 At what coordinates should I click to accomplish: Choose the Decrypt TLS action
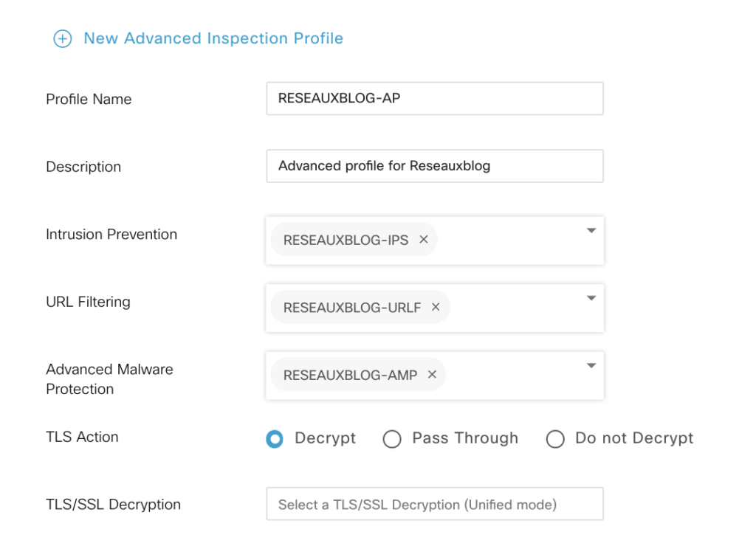[275, 439]
